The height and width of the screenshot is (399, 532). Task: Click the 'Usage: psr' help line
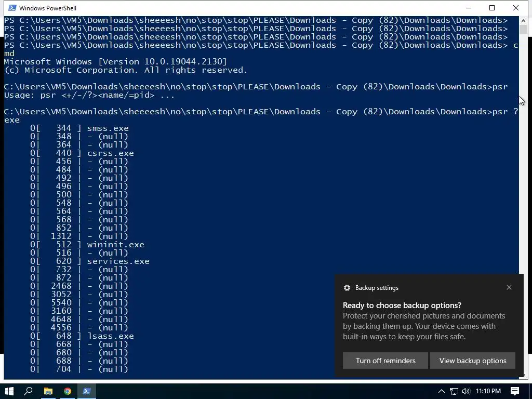click(89, 95)
